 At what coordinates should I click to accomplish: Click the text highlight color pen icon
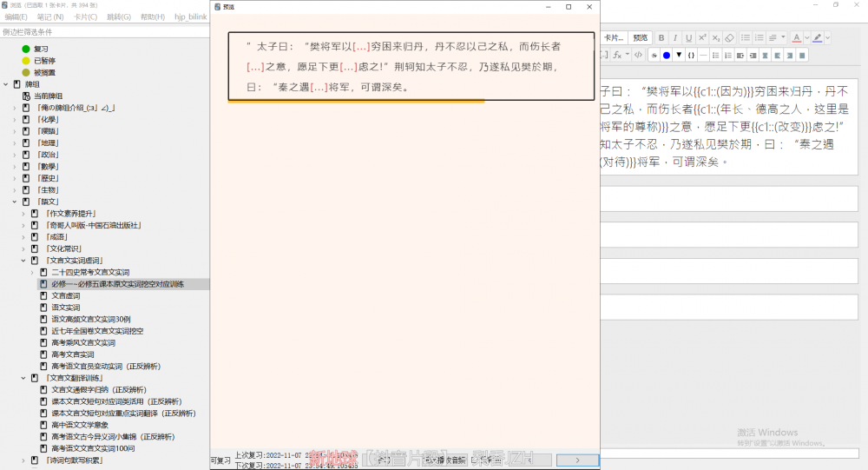[x=817, y=37]
